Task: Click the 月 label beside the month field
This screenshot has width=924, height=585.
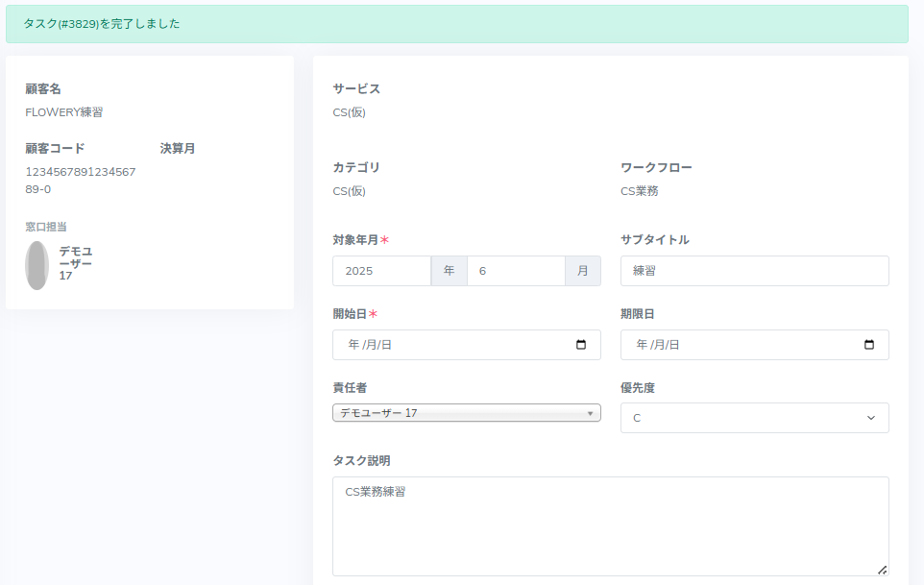Action: 582,271
